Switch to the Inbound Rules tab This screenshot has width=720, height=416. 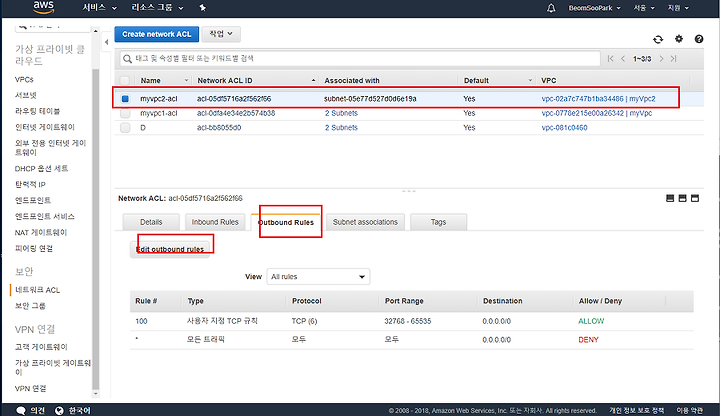[x=215, y=222]
